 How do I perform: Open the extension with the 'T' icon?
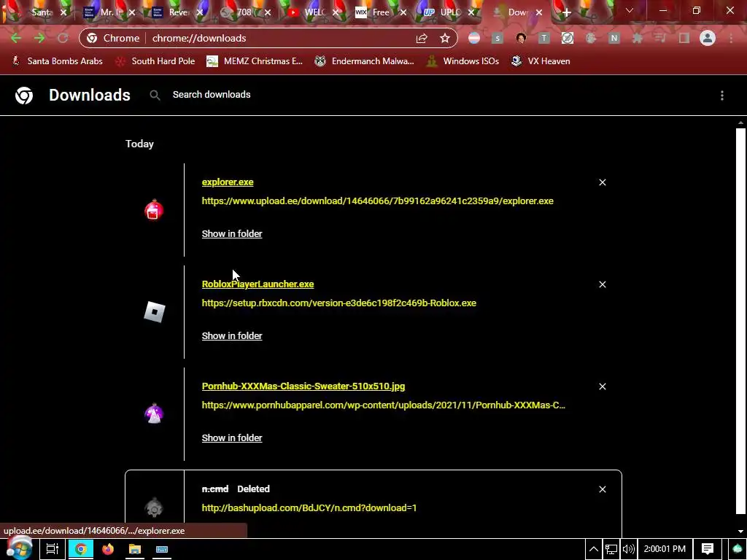coord(544,38)
